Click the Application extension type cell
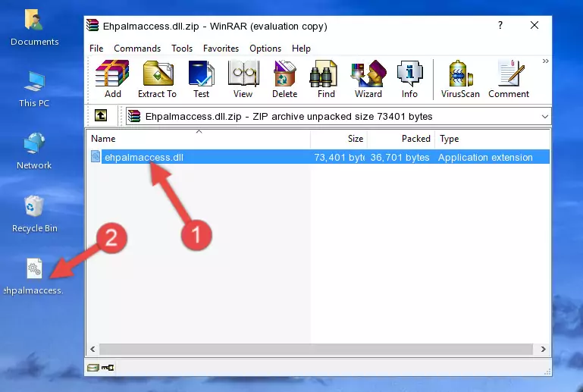 [485, 157]
